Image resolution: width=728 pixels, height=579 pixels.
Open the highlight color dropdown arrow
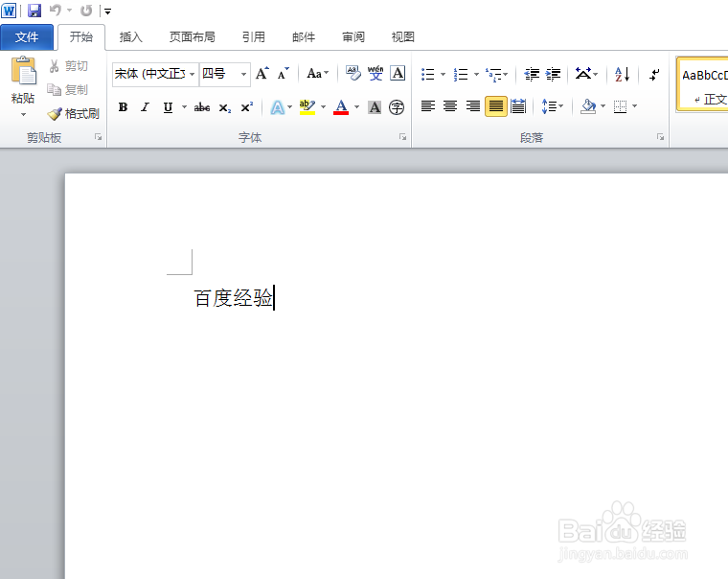point(323,107)
